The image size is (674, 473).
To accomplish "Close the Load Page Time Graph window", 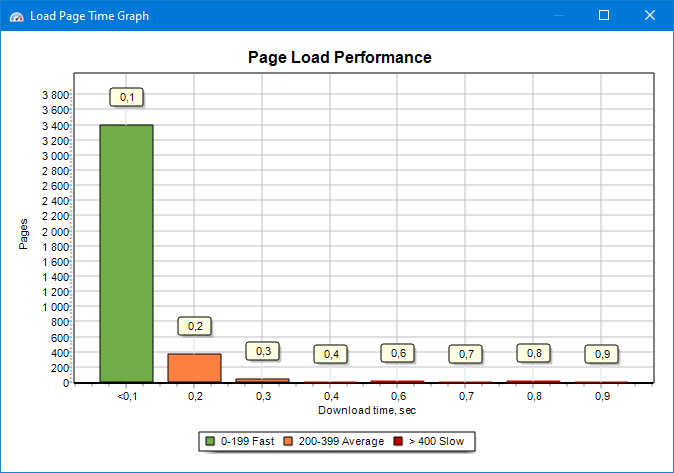I will click(649, 15).
